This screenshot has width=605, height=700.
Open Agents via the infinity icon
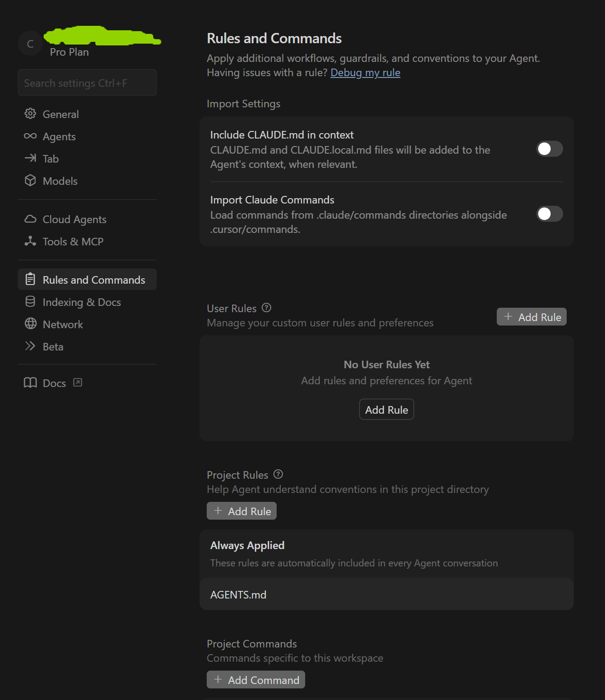pyautogui.click(x=30, y=136)
